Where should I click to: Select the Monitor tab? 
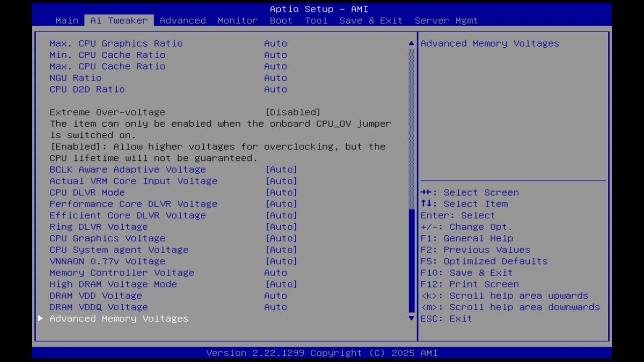tap(237, 20)
